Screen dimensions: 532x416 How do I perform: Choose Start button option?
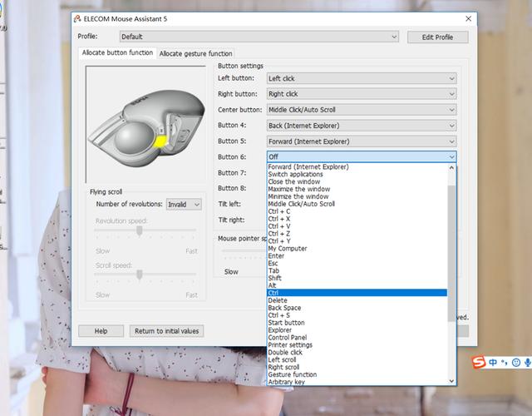pos(357,323)
